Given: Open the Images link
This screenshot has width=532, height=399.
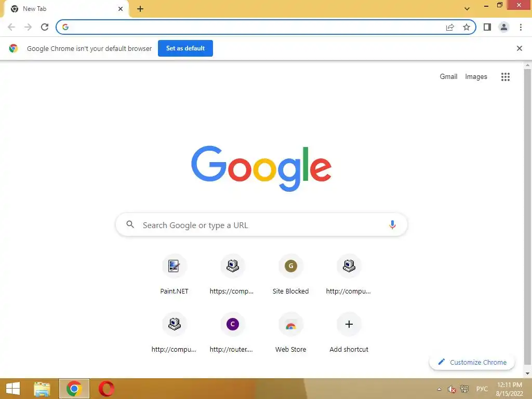Looking at the screenshot, I should coord(476,77).
